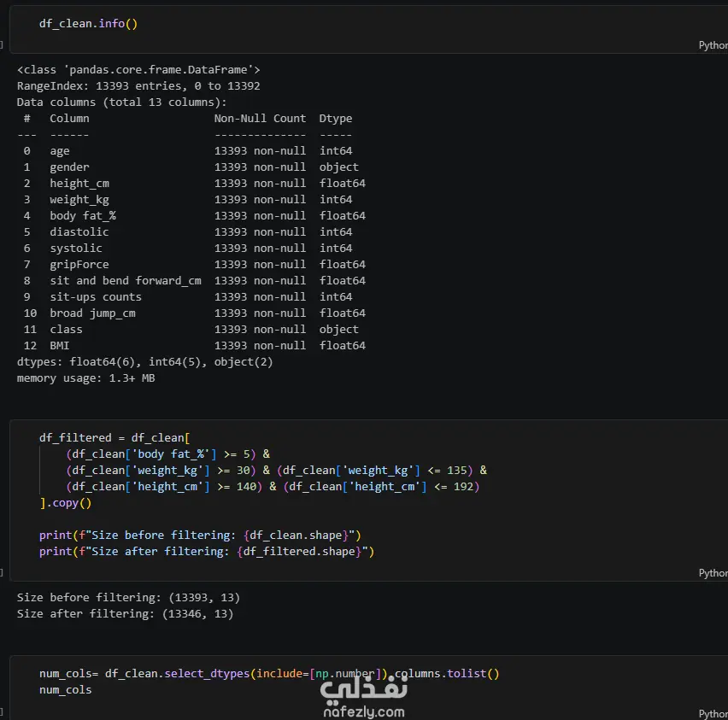Select the dtypes summary line
The image size is (728, 720).
click(145, 362)
